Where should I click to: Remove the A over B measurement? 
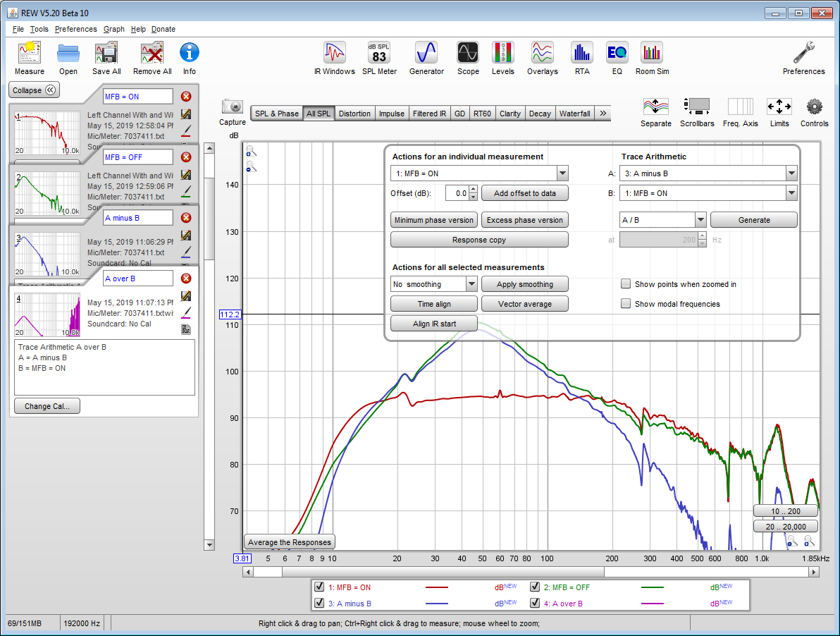coord(186,278)
